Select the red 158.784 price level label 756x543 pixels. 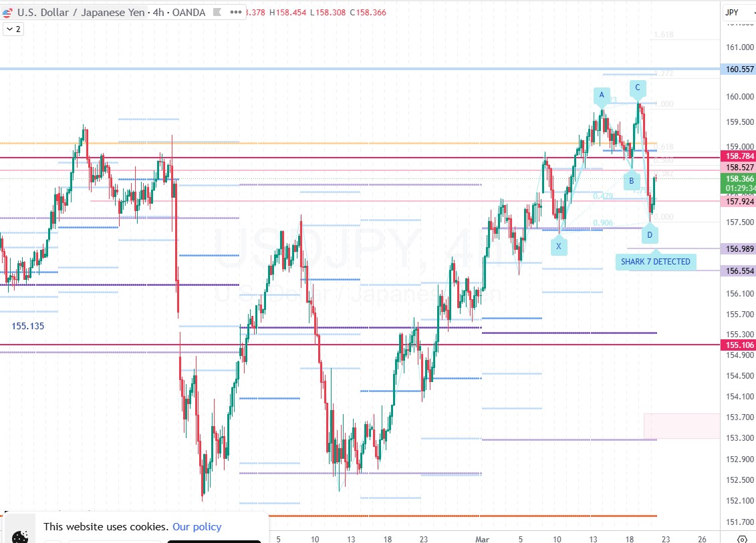point(739,156)
